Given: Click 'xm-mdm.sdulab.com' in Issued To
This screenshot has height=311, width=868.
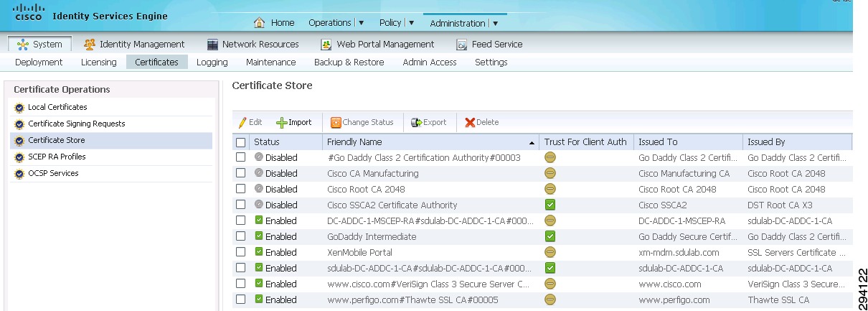Looking at the screenshot, I should click(x=679, y=253).
